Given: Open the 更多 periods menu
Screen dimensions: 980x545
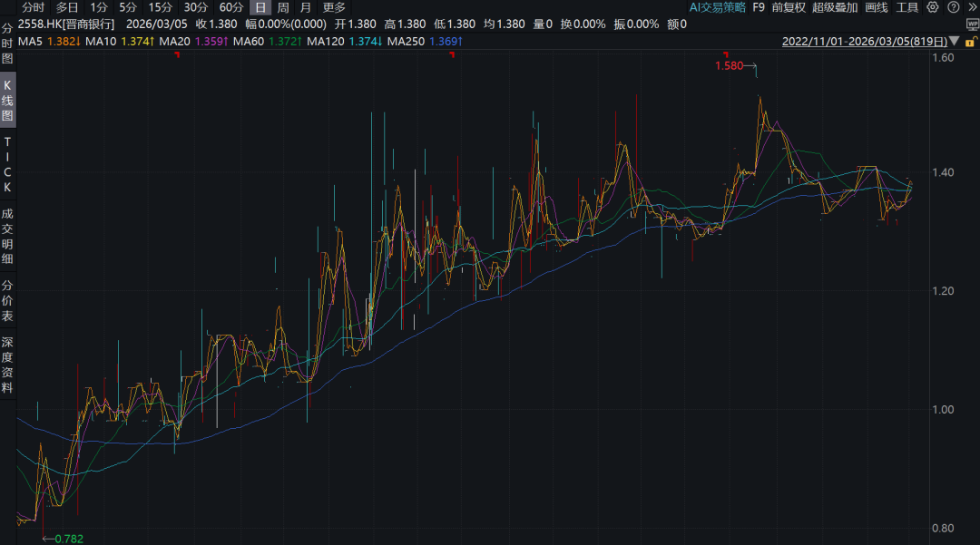Looking at the screenshot, I should click(x=334, y=7).
